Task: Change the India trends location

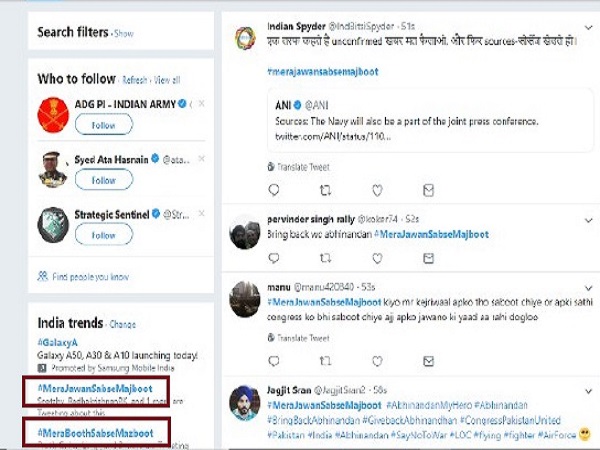Action: click(x=123, y=324)
